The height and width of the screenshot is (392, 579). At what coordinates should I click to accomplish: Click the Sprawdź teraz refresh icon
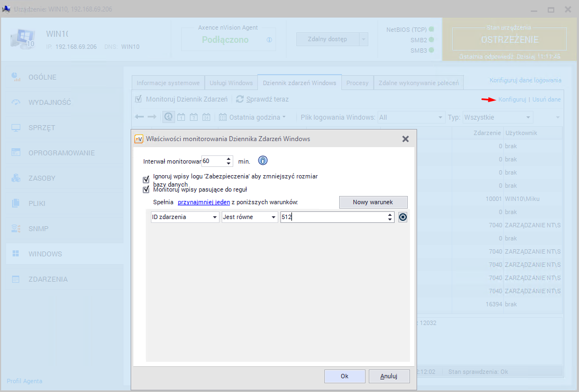click(x=240, y=99)
